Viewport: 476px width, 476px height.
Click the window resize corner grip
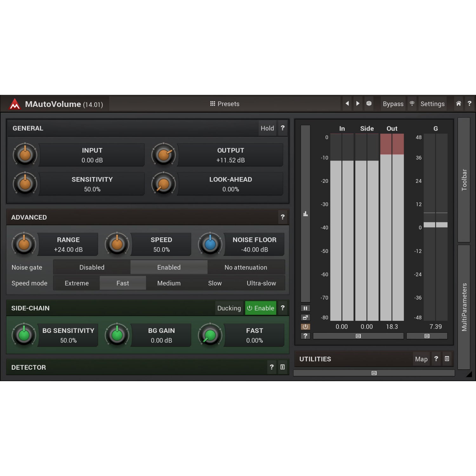point(469,374)
